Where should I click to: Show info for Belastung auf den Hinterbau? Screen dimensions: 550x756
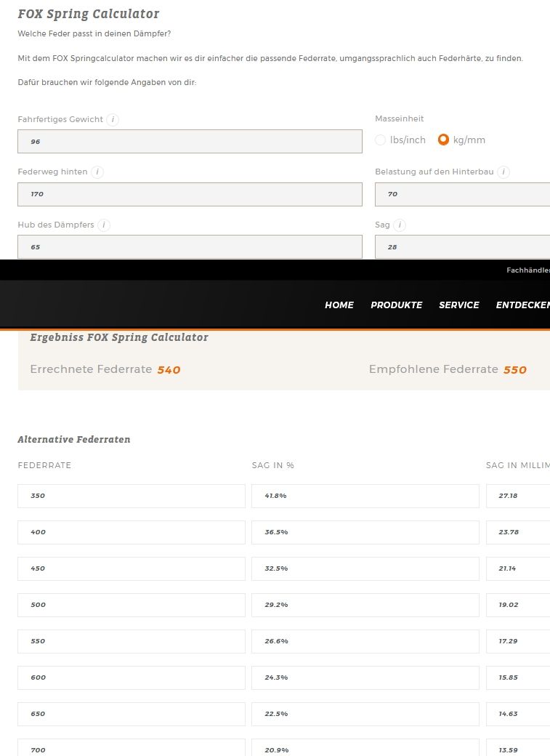pyautogui.click(x=504, y=172)
